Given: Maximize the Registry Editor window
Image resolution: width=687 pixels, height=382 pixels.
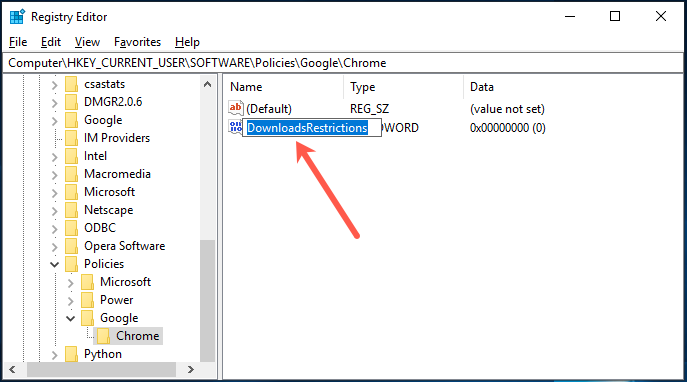Looking at the screenshot, I should [615, 17].
